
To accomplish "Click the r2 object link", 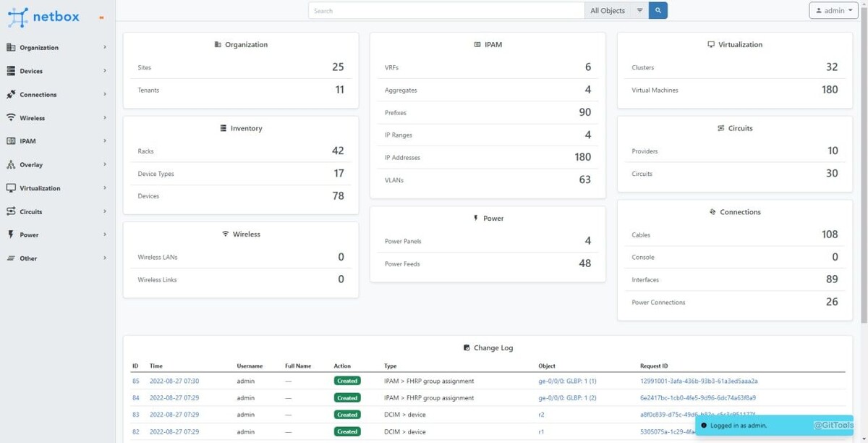I will [x=540, y=414].
